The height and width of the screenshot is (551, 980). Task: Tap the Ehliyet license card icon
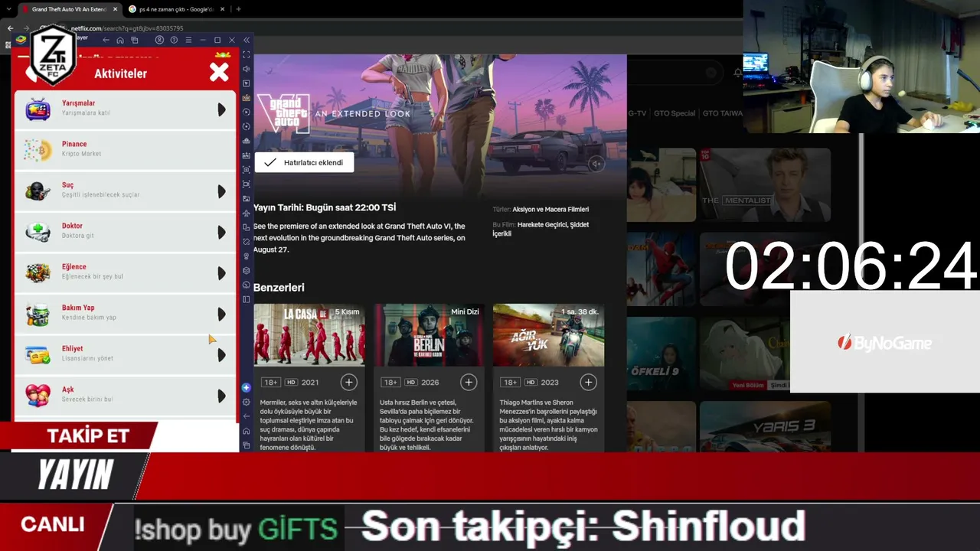tap(38, 354)
